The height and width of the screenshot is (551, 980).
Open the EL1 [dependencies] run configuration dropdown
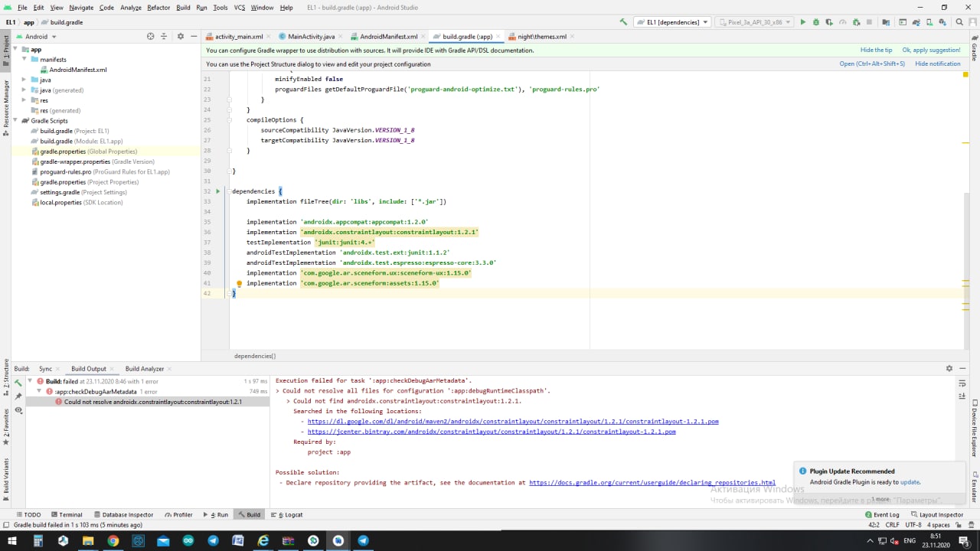point(672,22)
